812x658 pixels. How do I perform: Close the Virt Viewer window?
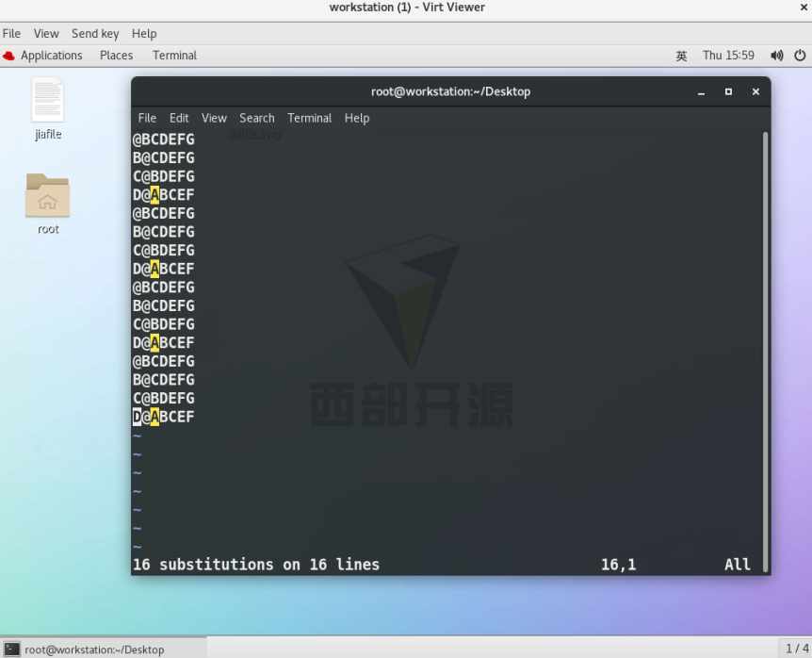pyautogui.click(x=804, y=8)
